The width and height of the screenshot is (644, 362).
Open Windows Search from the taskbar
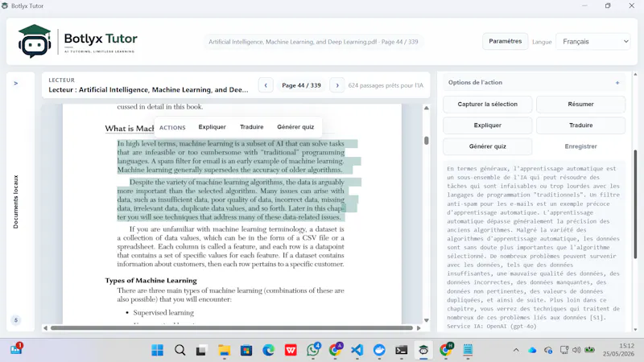pos(180,350)
